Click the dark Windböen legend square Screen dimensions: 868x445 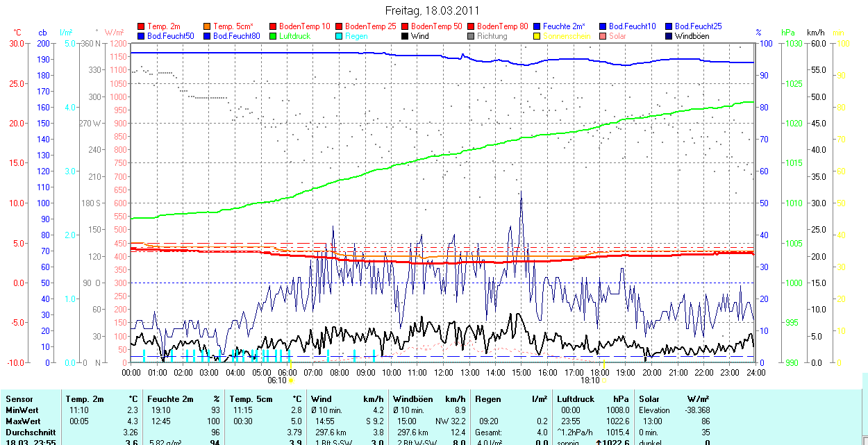tap(669, 36)
